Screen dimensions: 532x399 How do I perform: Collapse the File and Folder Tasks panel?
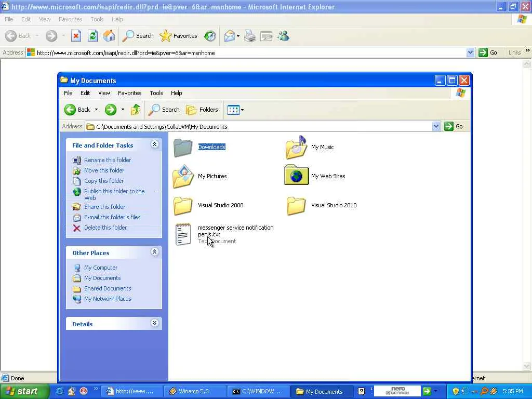click(x=154, y=144)
